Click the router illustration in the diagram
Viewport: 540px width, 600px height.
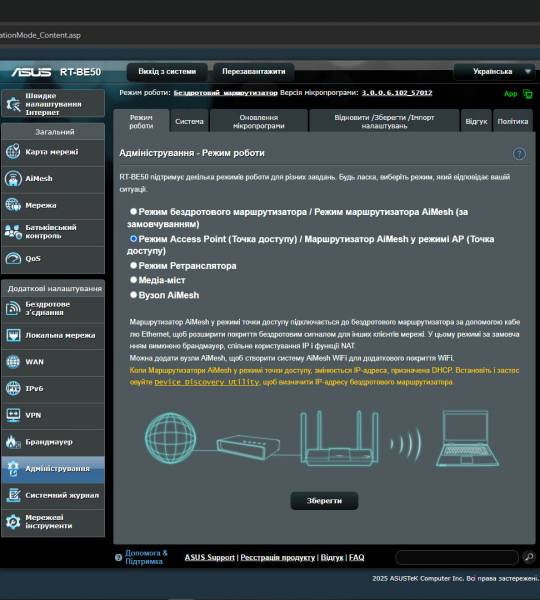pos(339,438)
